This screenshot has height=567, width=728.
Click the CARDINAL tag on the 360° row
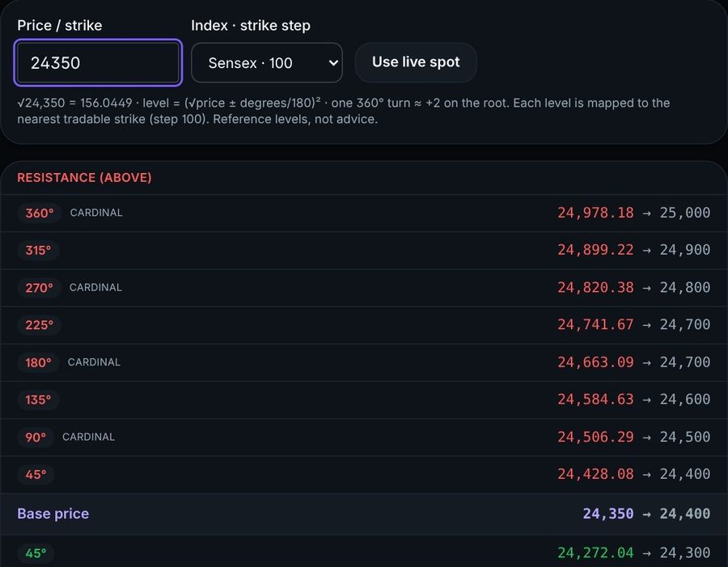point(96,213)
